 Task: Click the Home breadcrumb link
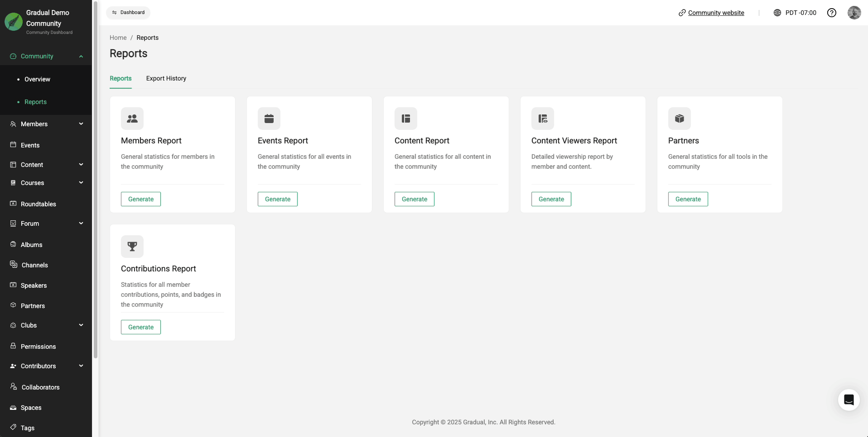tap(118, 38)
